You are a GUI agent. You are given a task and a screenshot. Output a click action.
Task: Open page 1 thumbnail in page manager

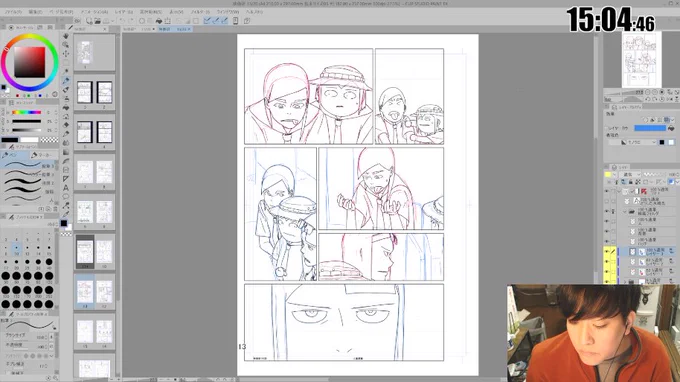[85, 52]
